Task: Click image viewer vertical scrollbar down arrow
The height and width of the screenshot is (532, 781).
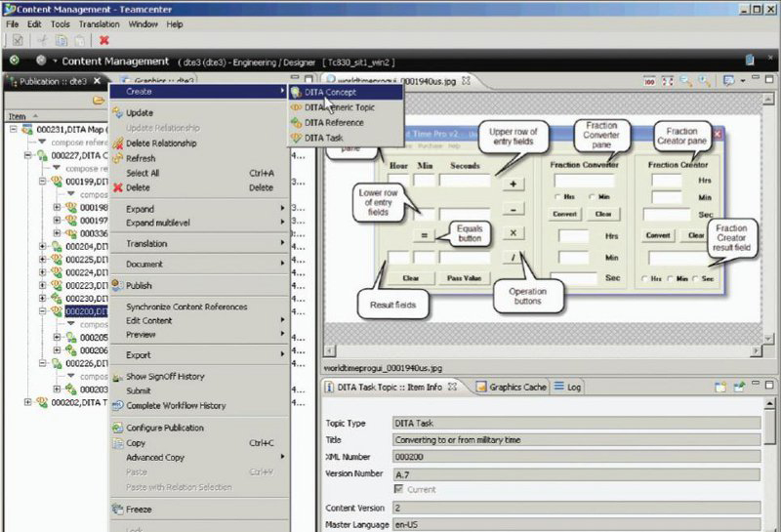Action: click(768, 340)
